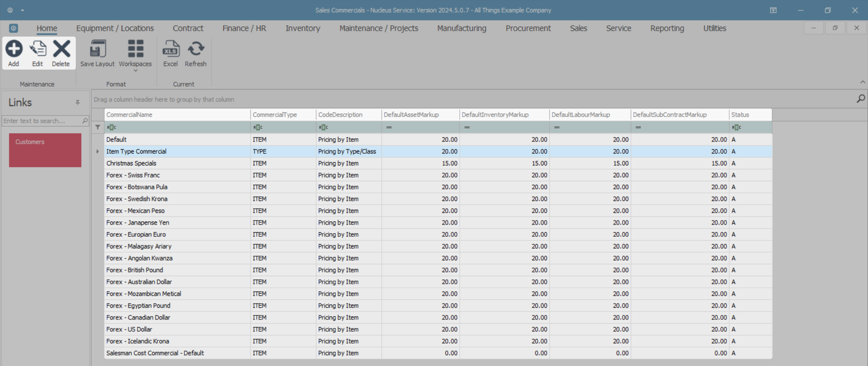Click the blue app icon beside Home tab

pos(14,28)
